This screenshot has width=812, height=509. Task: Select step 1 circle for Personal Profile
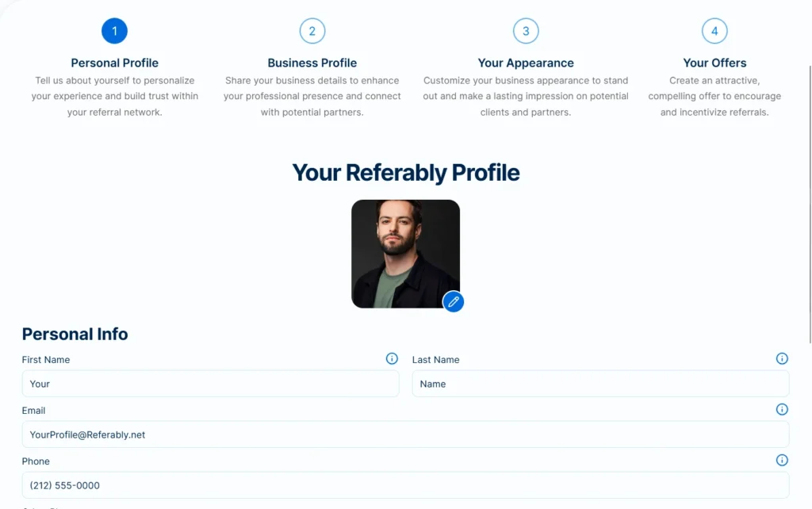pyautogui.click(x=115, y=31)
